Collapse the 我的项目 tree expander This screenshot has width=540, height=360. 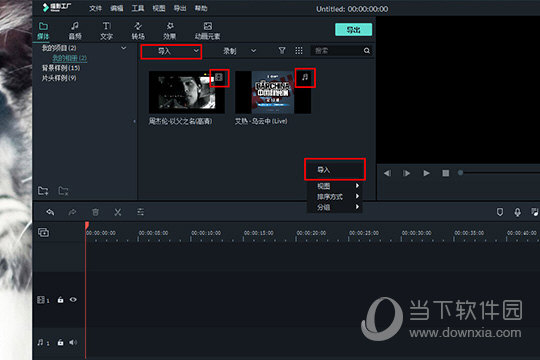click(x=123, y=48)
